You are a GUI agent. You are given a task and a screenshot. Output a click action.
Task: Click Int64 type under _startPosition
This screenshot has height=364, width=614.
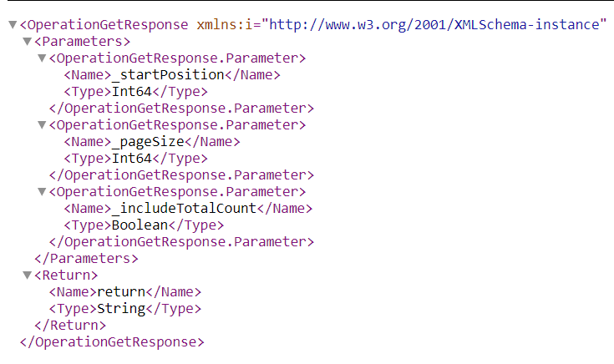(132, 92)
